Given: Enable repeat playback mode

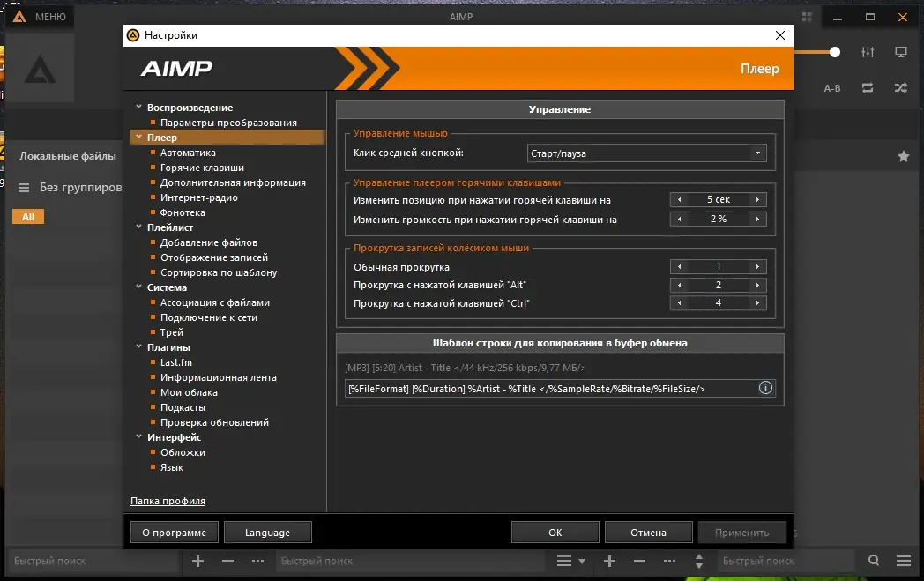Looking at the screenshot, I should click(868, 88).
